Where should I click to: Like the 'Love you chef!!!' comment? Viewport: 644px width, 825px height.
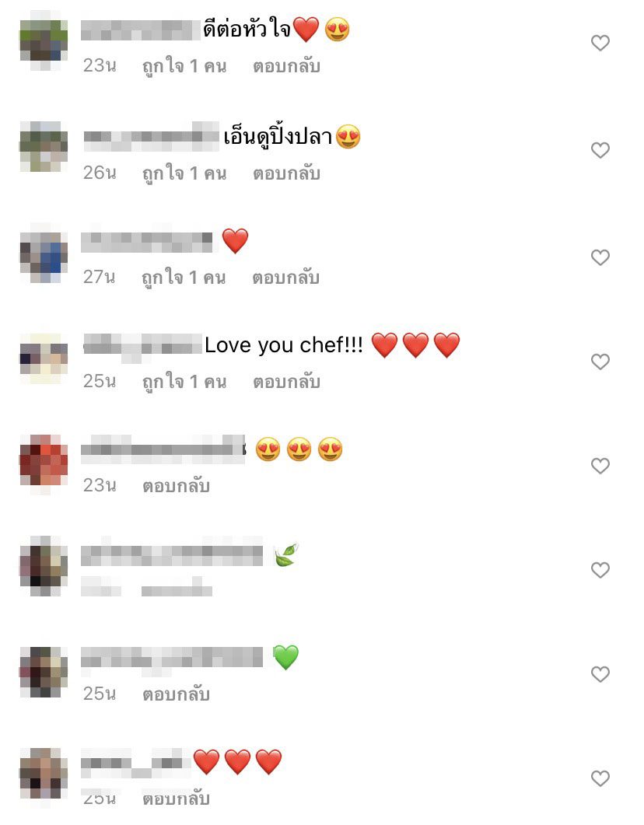tap(600, 362)
